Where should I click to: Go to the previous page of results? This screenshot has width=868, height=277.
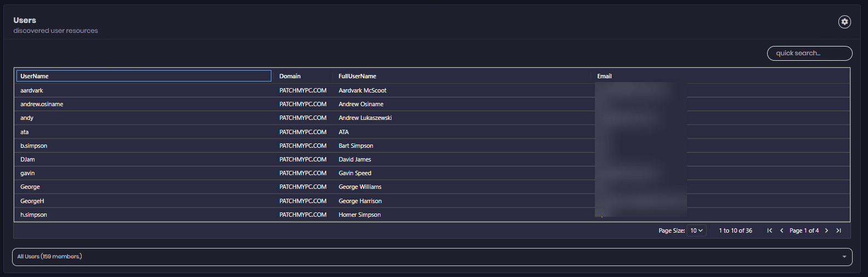click(781, 230)
